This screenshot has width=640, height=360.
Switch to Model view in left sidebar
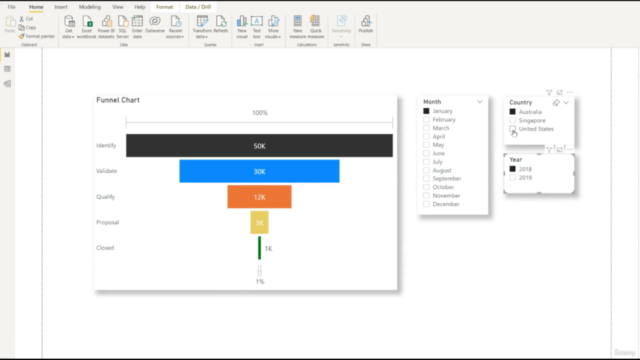tap(7, 84)
